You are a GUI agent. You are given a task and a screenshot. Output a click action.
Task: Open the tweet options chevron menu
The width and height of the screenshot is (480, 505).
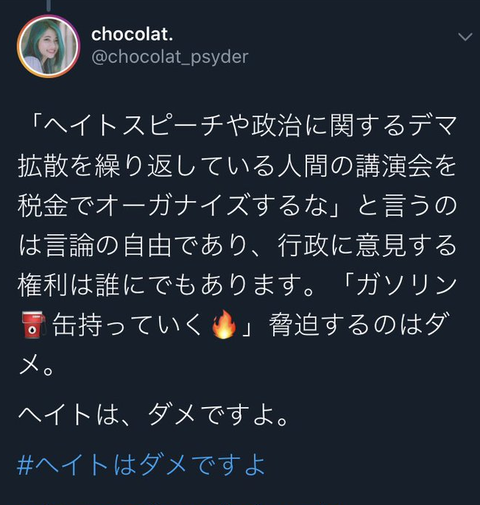coord(465,37)
